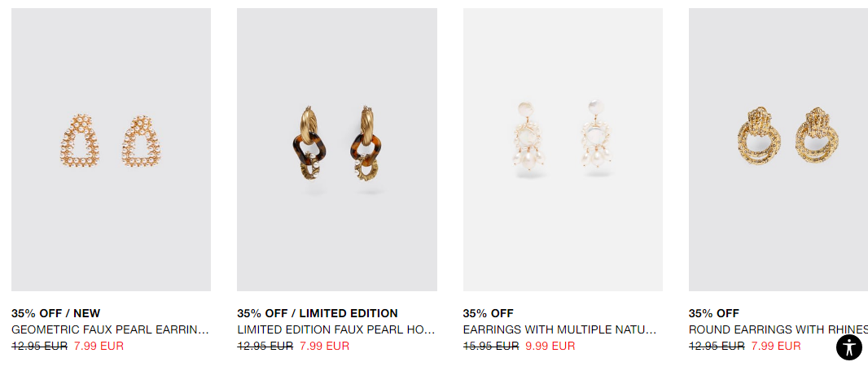868x375 pixels.
Task: Click the 35% OFF label on round earrings
Action: point(714,313)
